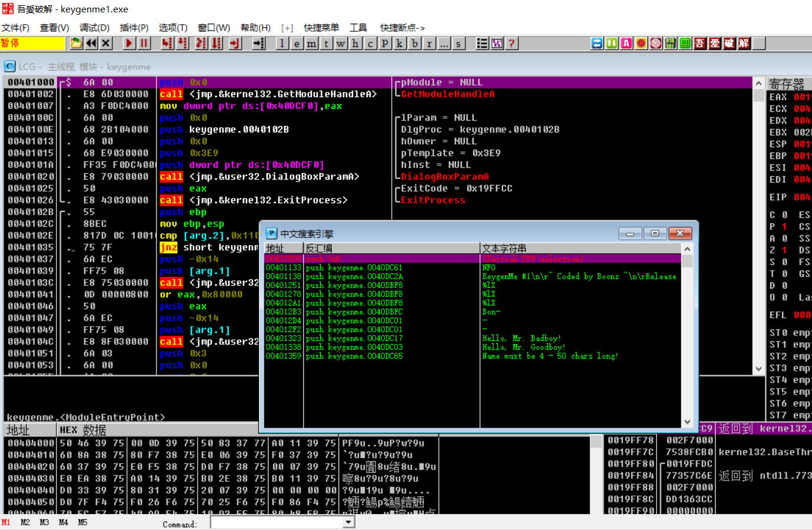Open the 调试(D) menu
Viewport: 812px width, 530px height.
[94, 28]
